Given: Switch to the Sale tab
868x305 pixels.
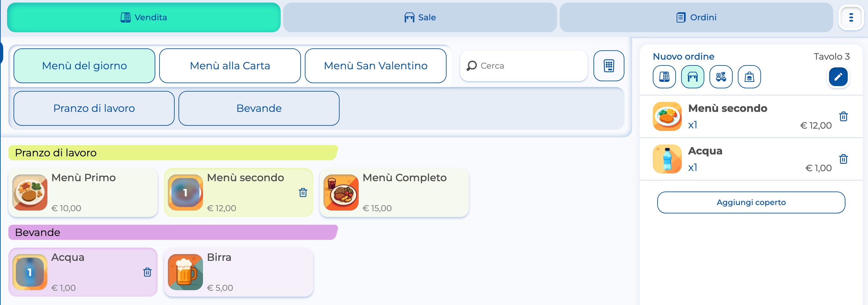Looking at the screenshot, I should click(420, 17).
